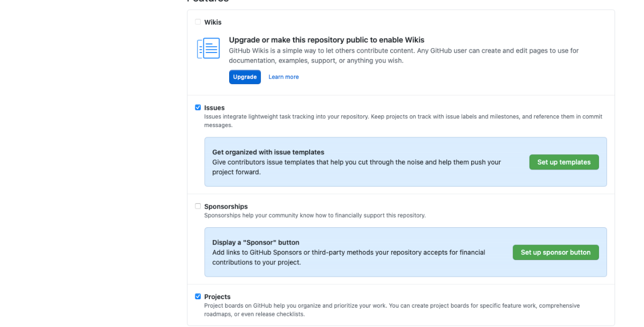Select the Sponsorships feature label
The height and width of the screenshot is (327, 644).
pos(226,206)
